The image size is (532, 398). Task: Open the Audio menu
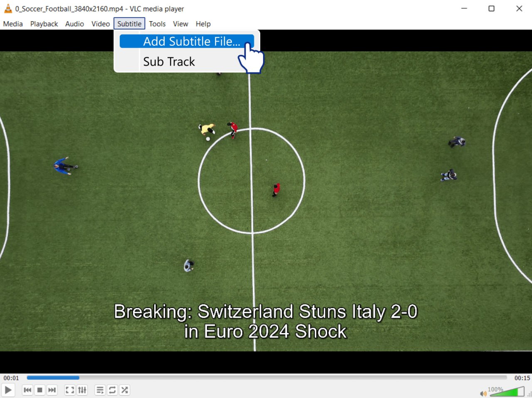click(x=74, y=24)
